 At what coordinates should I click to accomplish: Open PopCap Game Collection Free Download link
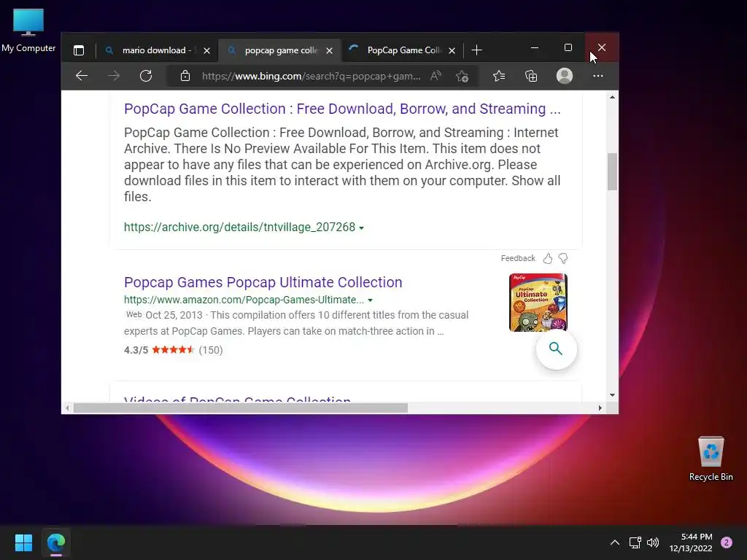pyautogui.click(x=342, y=109)
